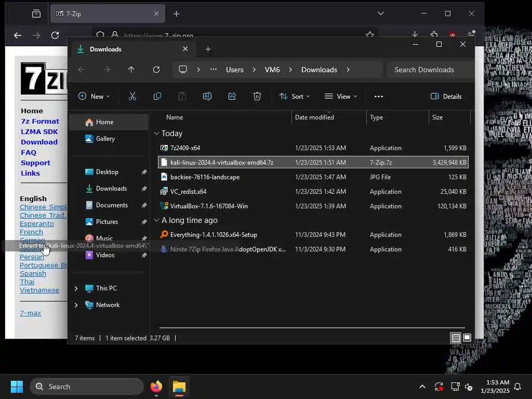Open Videos in the navigation pane
The height and width of the screenshot is (399, 532).
[x=109, y=255]
